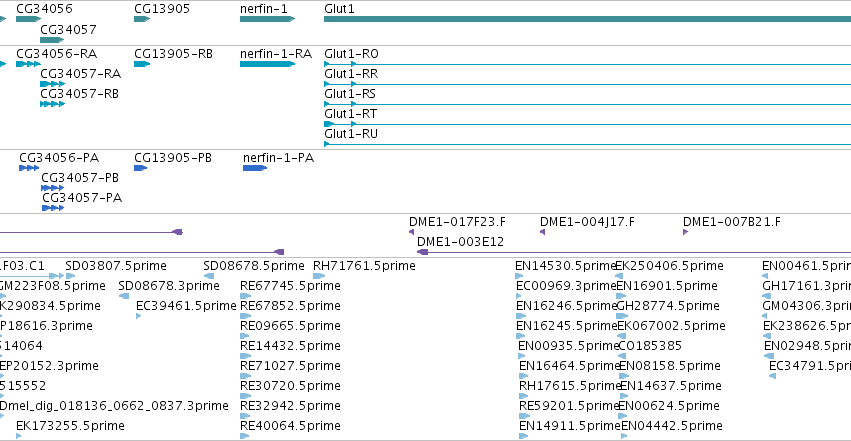
Task: Choose EST RE59201.5prime
Action: (569, 406)
